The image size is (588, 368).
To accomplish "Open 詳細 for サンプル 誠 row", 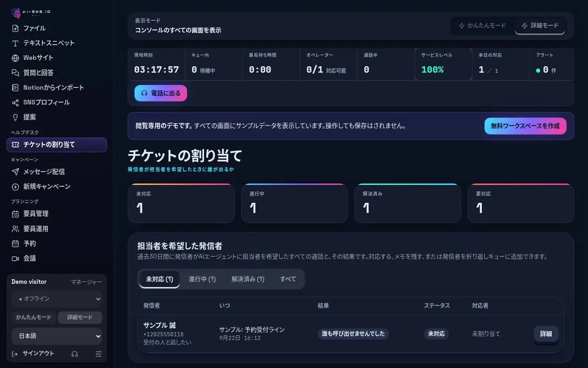I will pos(546,334).
